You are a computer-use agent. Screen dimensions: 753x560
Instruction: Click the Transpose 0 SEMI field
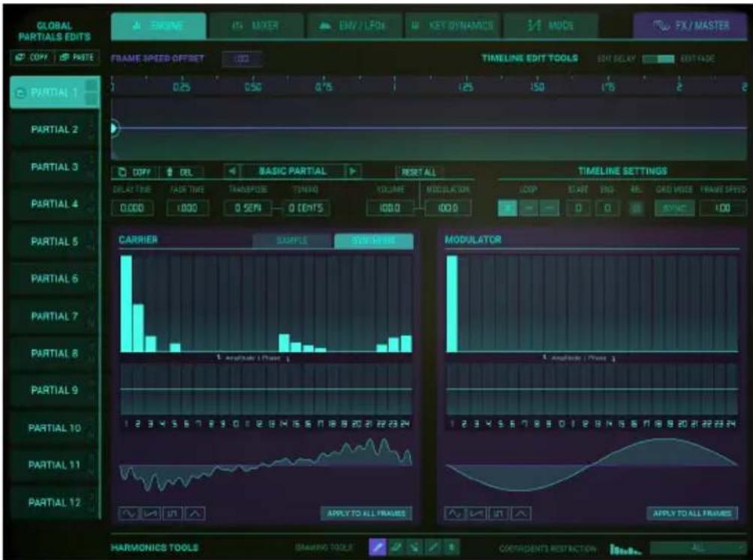248,208
